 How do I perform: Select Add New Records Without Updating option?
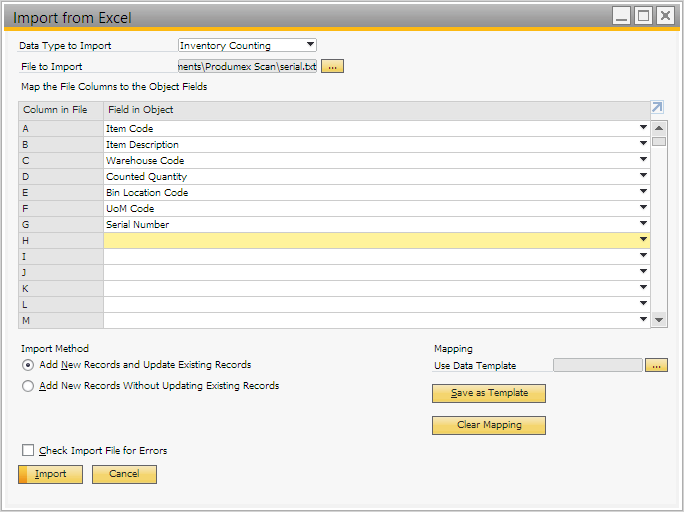27,386
